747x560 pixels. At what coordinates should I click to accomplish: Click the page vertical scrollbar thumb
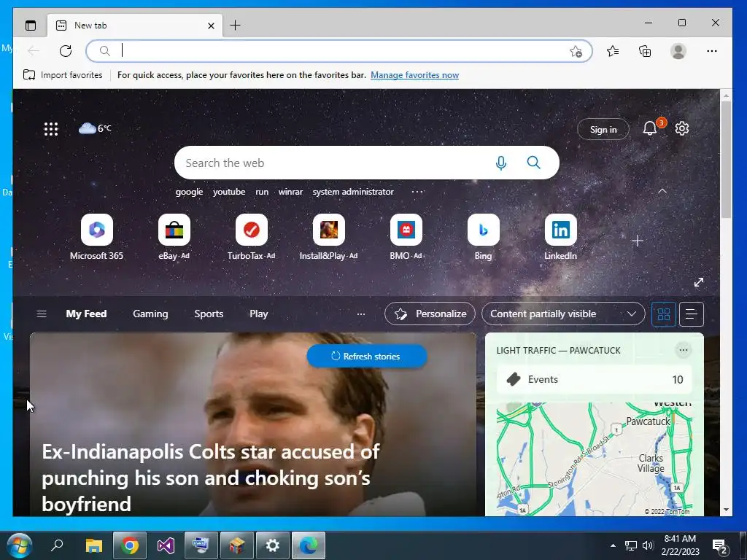(x=726, y=159)
